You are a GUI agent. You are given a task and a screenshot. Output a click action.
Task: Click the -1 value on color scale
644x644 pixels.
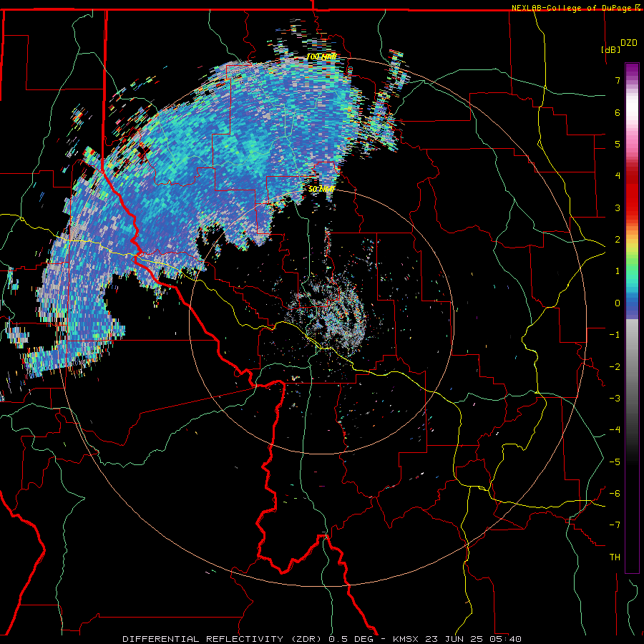click(615, 335)
